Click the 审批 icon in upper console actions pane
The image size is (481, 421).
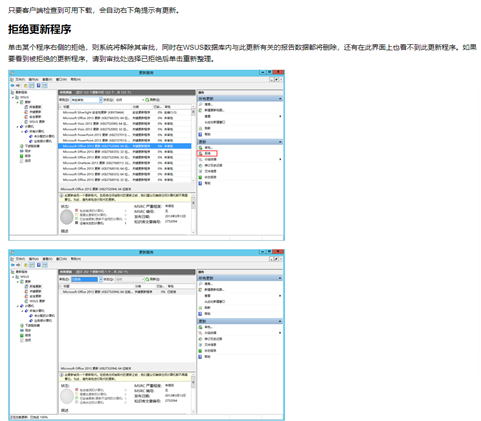click(201, 147)
